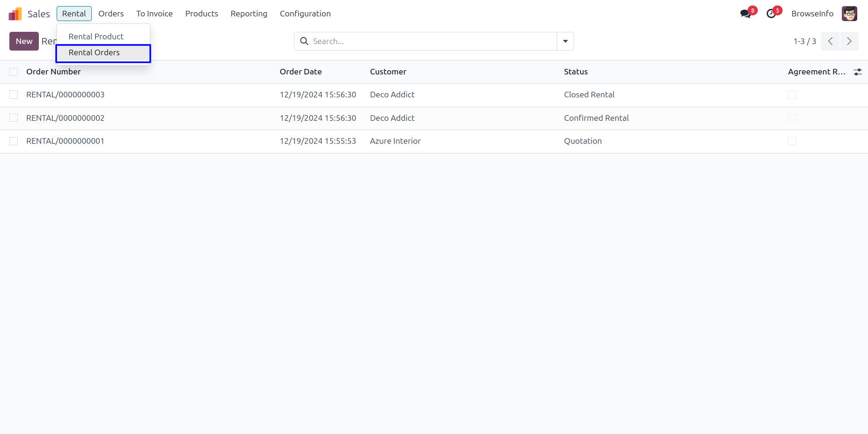Image resolution: width=868 pixels, height=434 pixels.
Task: Expand the Reporting menu
Action: pos(249,14)
